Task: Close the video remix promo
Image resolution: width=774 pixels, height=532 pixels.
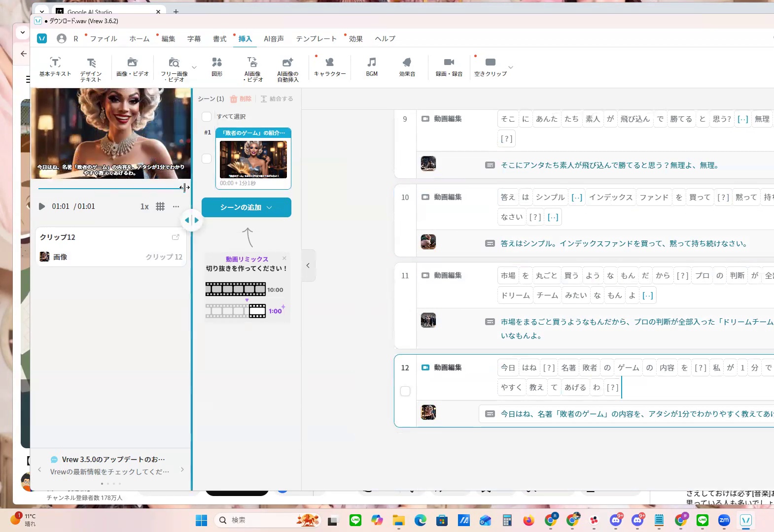Action: 284,258
